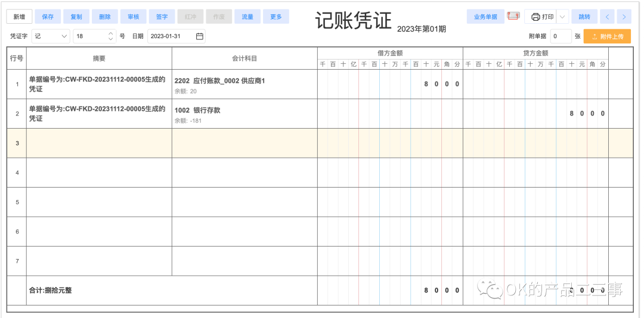Delete the voucher using 删除

point(105,17)
